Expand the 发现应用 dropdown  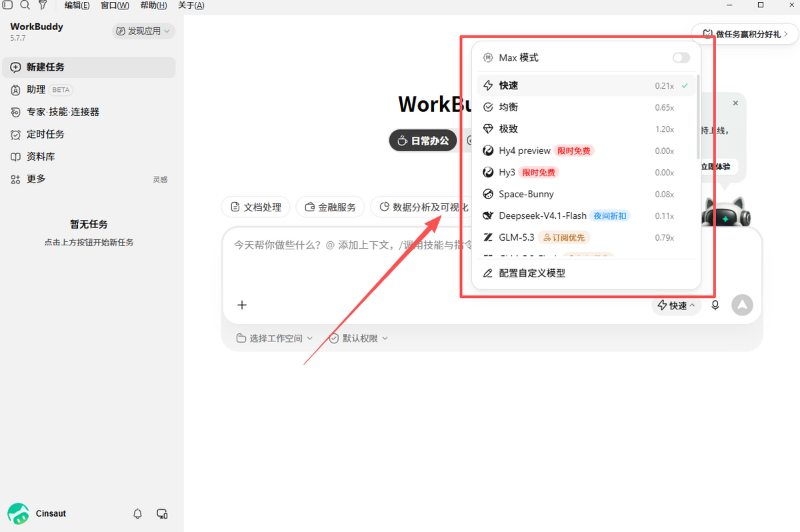pos(143,31)
